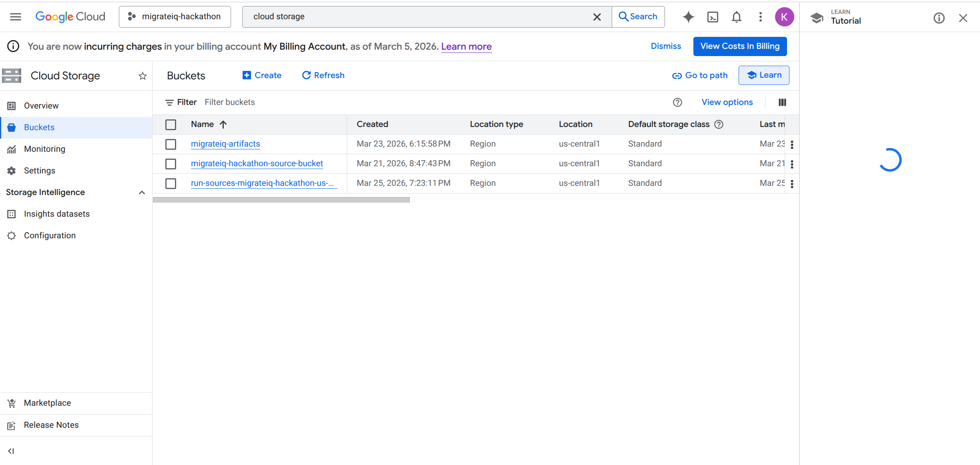Open the Gemini AI assistant sparkle icon
980x465 pixels.
coord(688,17)
